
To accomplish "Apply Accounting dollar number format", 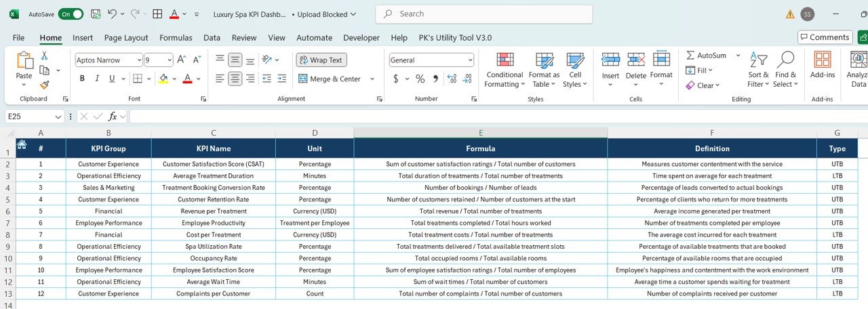I will tap(396, 79).
